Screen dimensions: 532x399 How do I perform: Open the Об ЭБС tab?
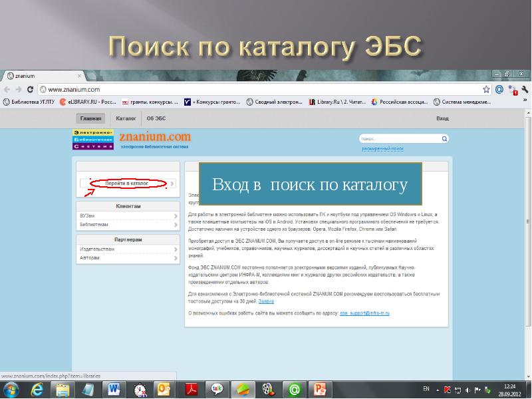pos(156,118)
